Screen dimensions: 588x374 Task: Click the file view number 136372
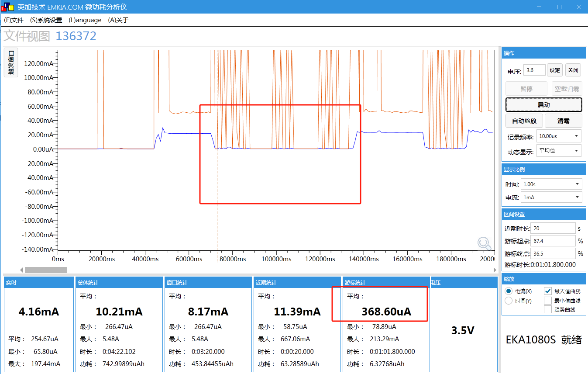coord(76,36)
